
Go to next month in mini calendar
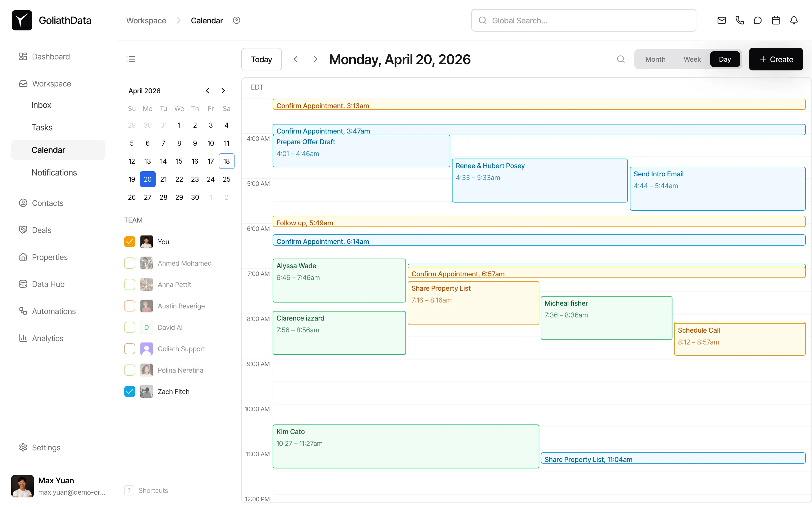(x=223, y=91)
